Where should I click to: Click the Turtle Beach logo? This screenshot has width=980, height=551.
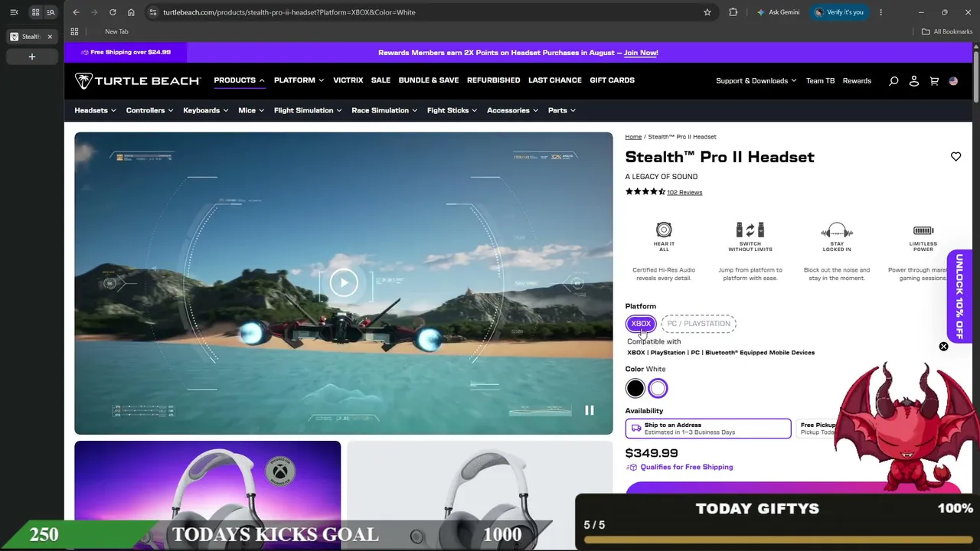tap(138, 80)
